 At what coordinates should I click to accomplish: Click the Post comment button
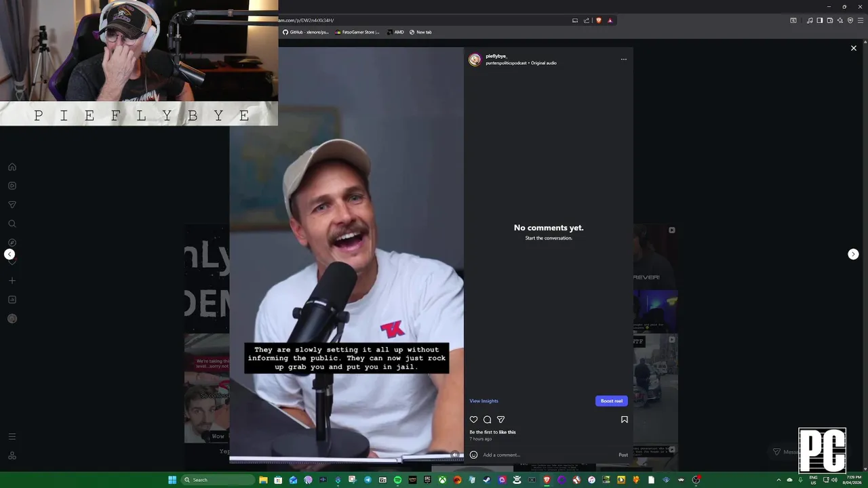pyautogui.click(x=623, y=455)
